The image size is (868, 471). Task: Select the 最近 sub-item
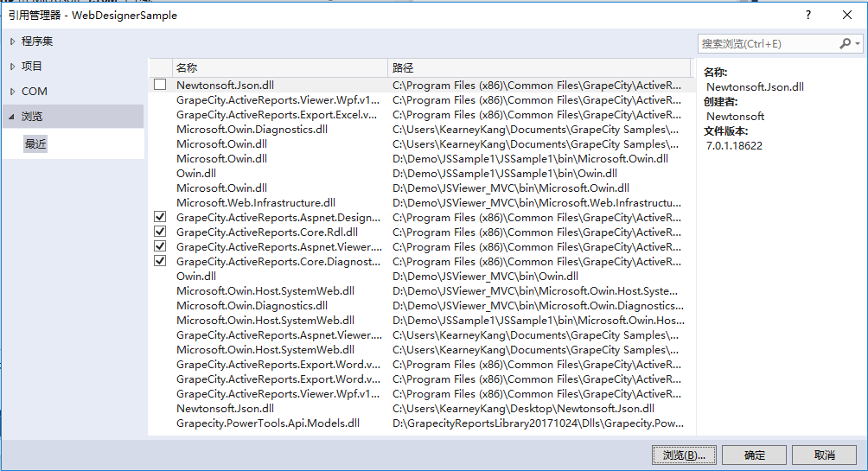click(x=35, y=144)
